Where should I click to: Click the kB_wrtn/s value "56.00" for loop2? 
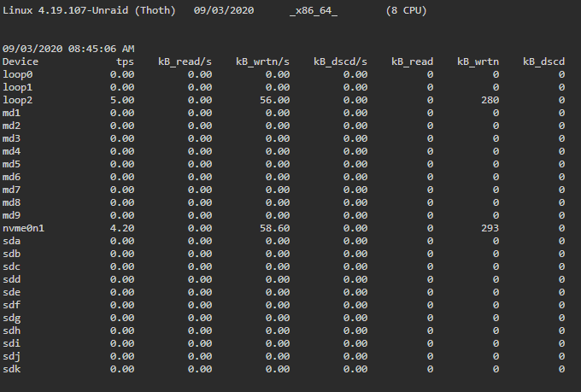pyautogui.click(x=275, y=100)
